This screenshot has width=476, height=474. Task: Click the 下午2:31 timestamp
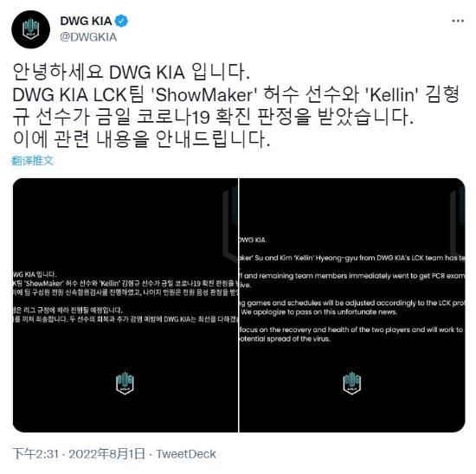[35, 454]
